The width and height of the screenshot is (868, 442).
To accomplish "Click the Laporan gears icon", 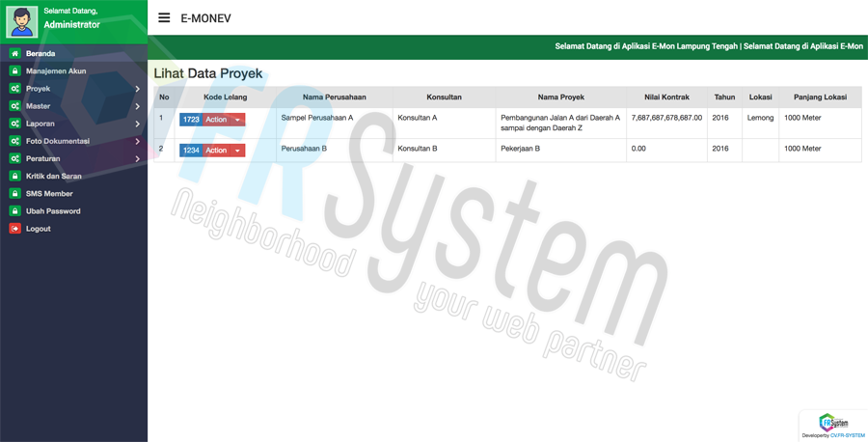I will (14, 124).
